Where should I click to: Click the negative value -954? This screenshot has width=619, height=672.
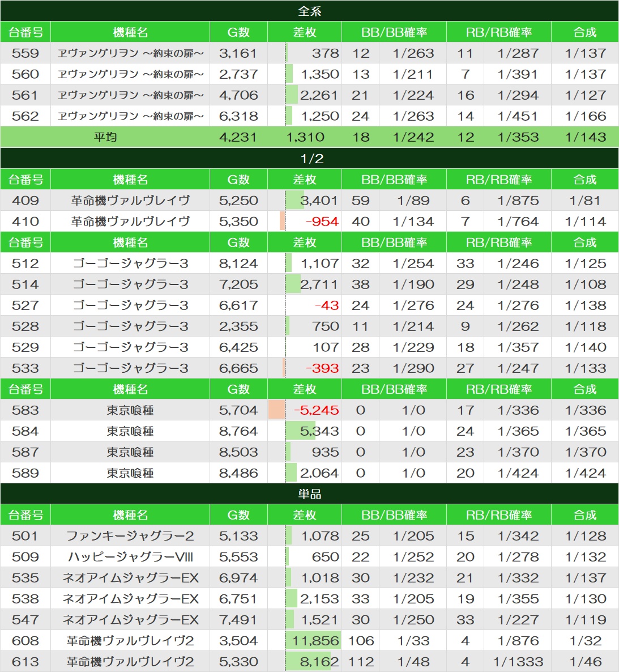point(322,222)
